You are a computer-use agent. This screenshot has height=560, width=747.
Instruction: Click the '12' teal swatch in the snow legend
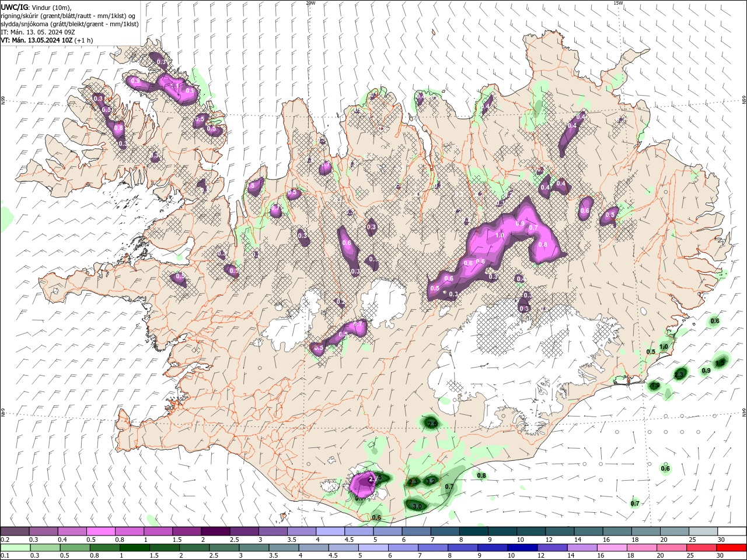tap(559, 531)
